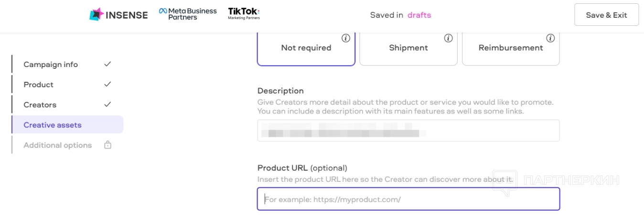Click checkmark next to Product step
Image resolution: width=644 pixels, height=222 pixels.
click(107, 84)
